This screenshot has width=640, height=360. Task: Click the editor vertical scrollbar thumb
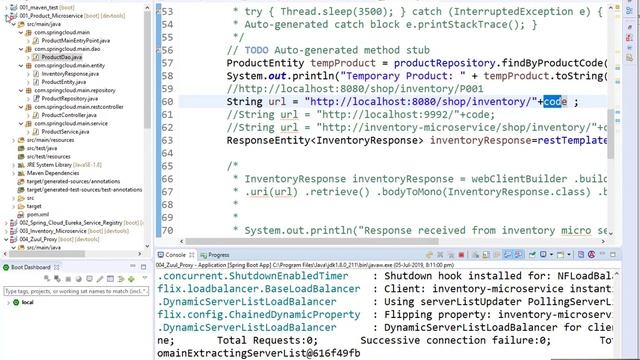[611, 134]
